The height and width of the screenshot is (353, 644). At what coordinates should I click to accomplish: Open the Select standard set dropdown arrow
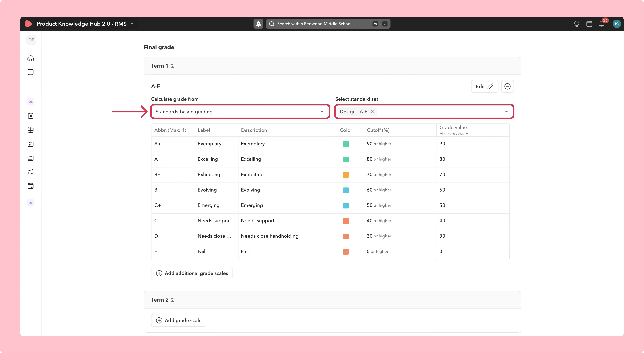coord(506,112)
